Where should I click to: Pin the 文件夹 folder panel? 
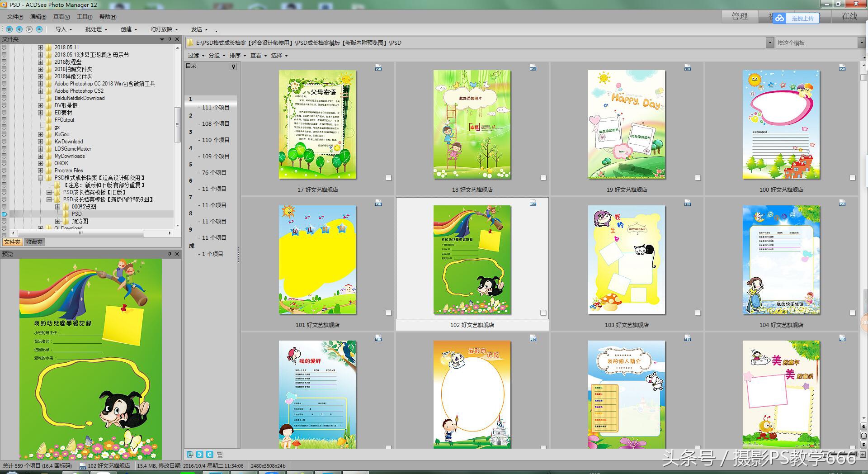click(x=170, y=39)
